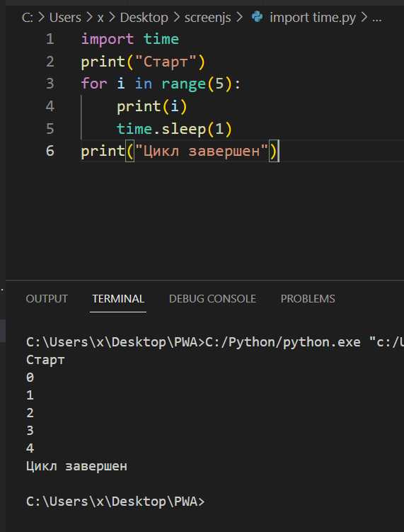Image resolution: width=404 pixels, height=532 pixels.
Task: Open the OUTPUT panel tab
Action: coord(47,299)
